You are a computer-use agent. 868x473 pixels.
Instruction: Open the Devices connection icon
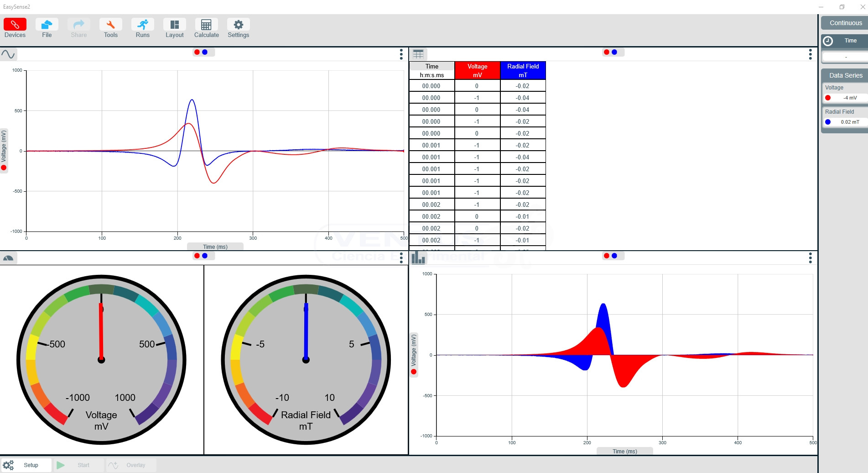(x=15, y=25)
